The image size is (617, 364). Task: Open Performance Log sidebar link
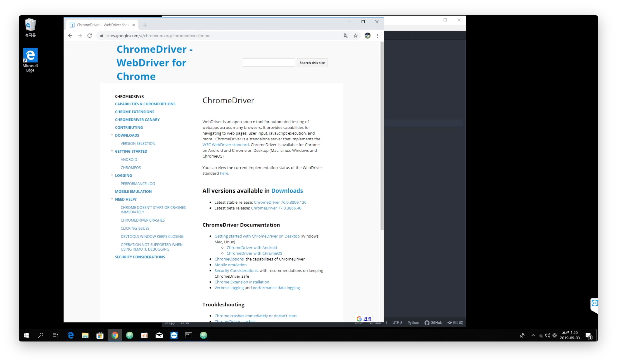(138, 184)
